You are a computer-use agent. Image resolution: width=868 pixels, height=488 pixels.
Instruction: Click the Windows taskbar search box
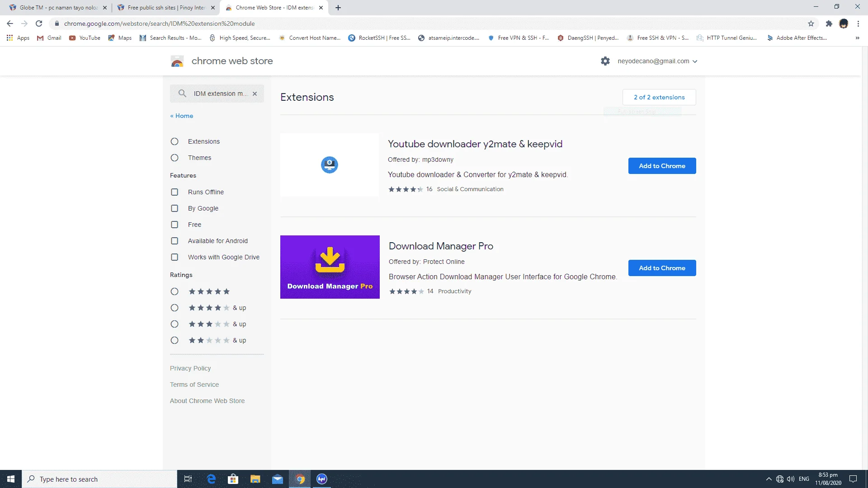tap(99, 479)
